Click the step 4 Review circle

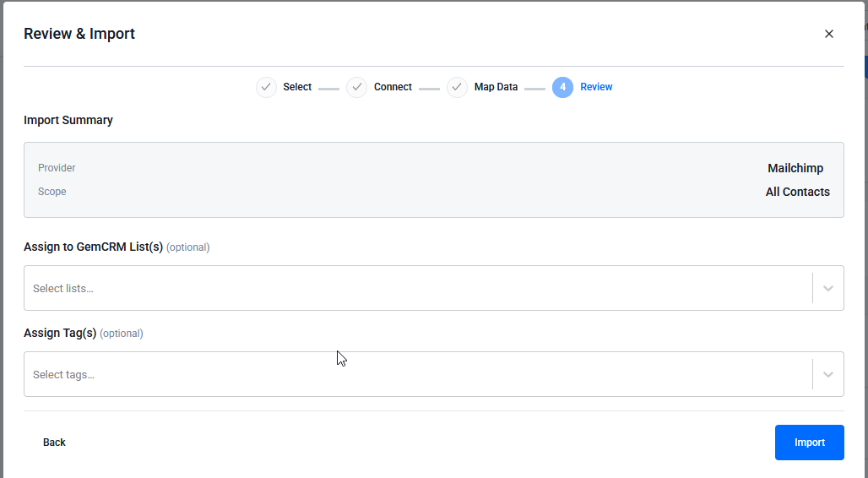tap(562, 87)
